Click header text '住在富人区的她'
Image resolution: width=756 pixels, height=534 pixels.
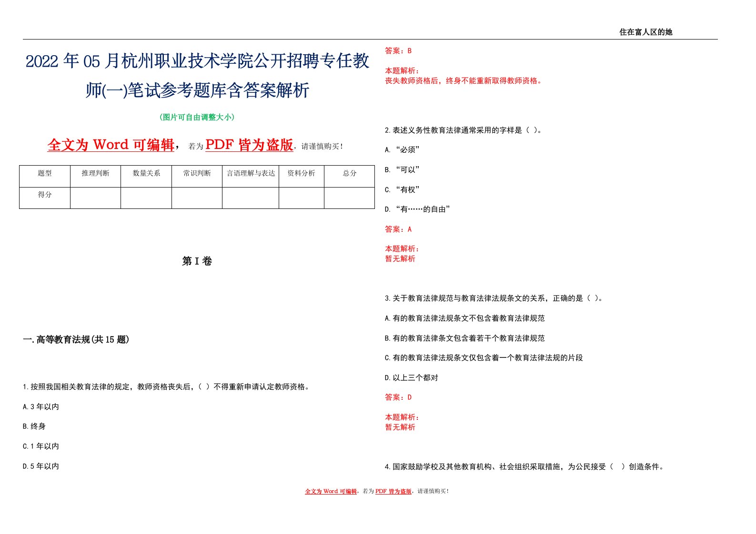point(645,32)
